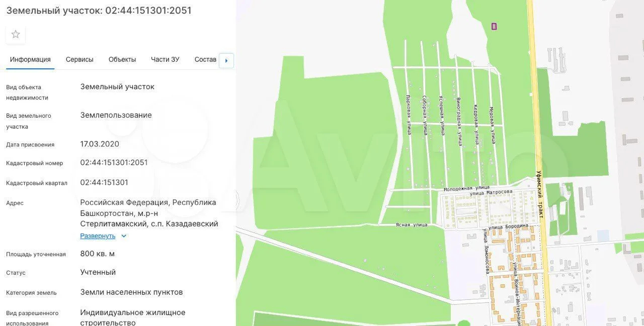
Task: Open the Сервисы tab
Action: 79,59
